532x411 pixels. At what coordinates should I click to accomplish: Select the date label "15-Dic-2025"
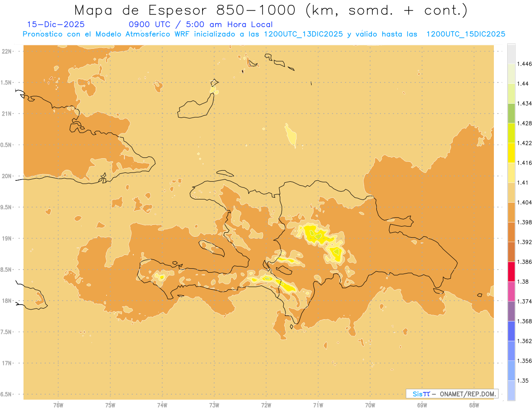point(56,24)
